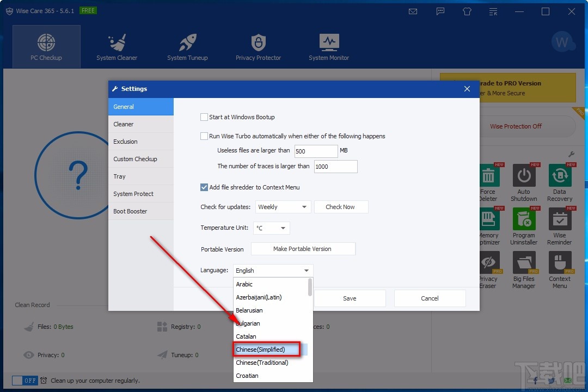Expand Temperature Unit dropdown
The image size is (588, 392).
(272, 228)
